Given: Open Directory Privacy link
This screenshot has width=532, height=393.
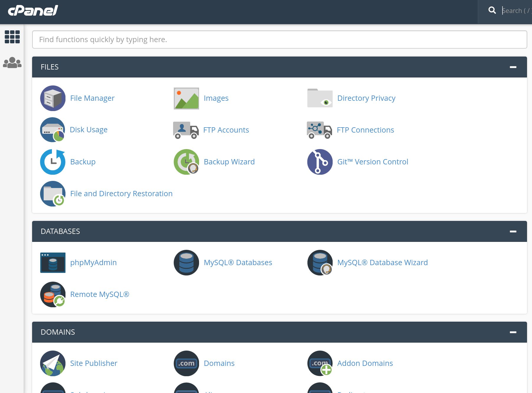Looking at the screenshot, I should (366, 98).
